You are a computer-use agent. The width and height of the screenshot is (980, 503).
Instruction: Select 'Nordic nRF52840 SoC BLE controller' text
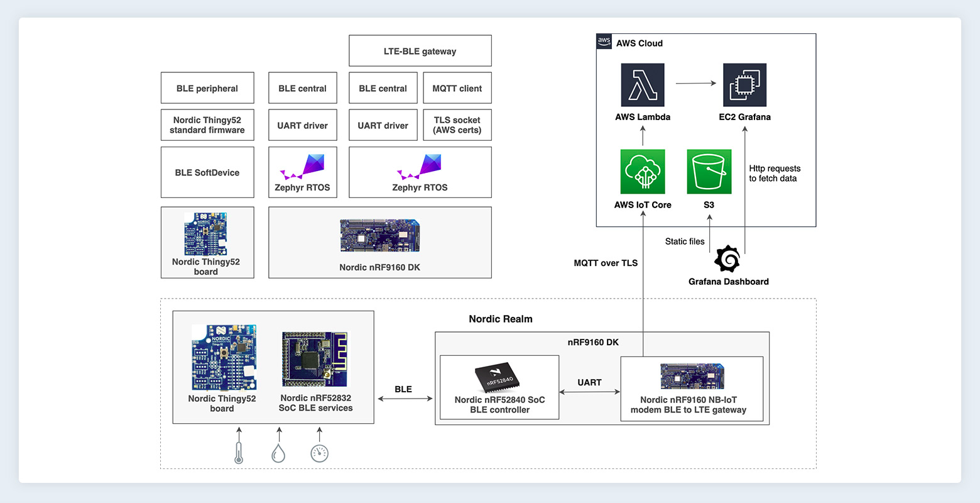click(500, 405)
